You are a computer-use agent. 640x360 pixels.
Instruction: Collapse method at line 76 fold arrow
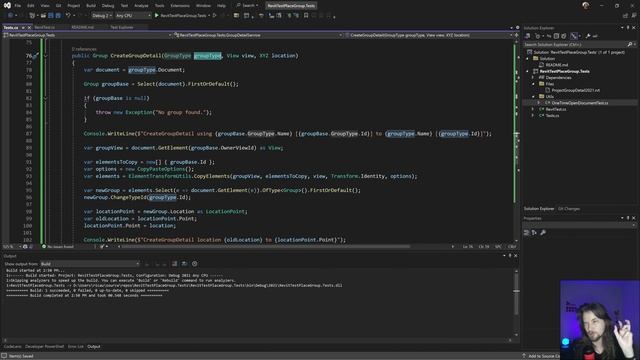(x=46, y=56)
